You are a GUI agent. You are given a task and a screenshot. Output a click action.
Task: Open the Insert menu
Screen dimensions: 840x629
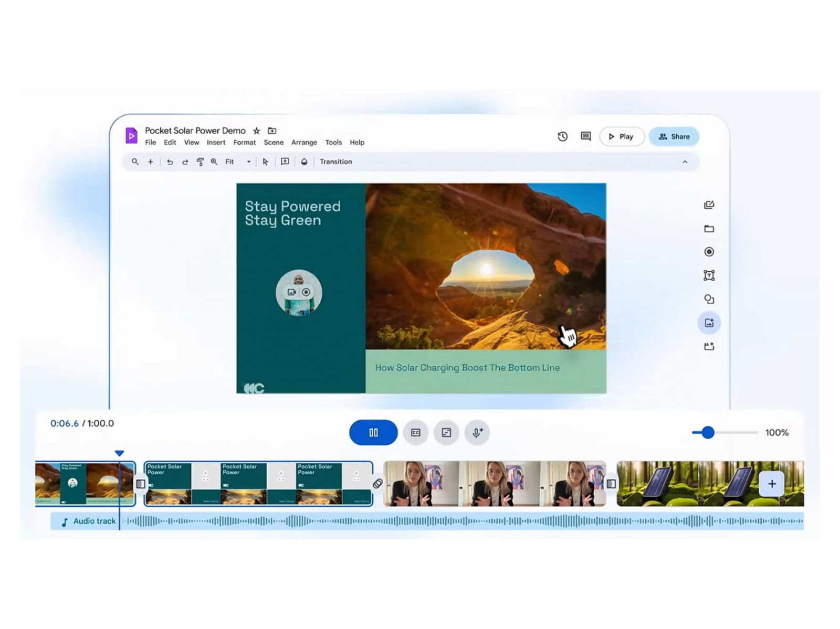(216, 142)
